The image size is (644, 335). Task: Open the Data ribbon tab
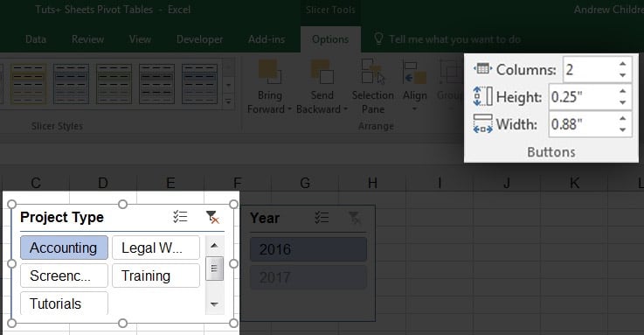pyautogui.click(x=36, y=39)
